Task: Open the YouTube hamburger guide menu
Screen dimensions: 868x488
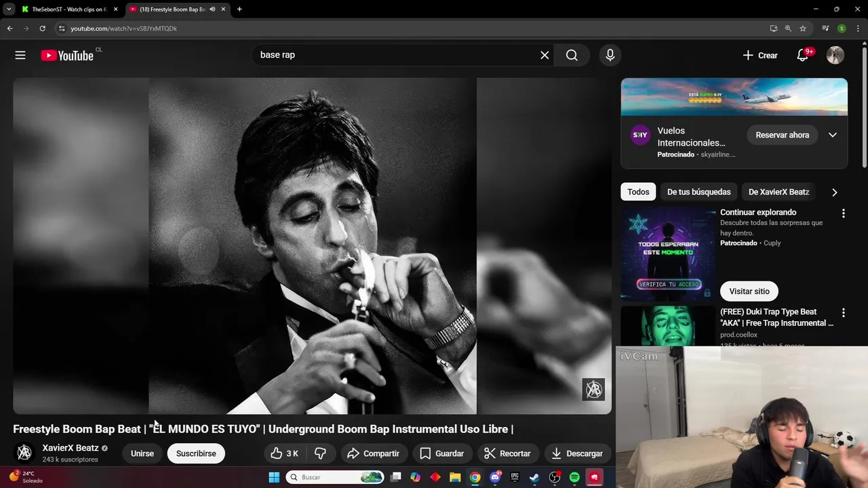Action: [20, 56]
